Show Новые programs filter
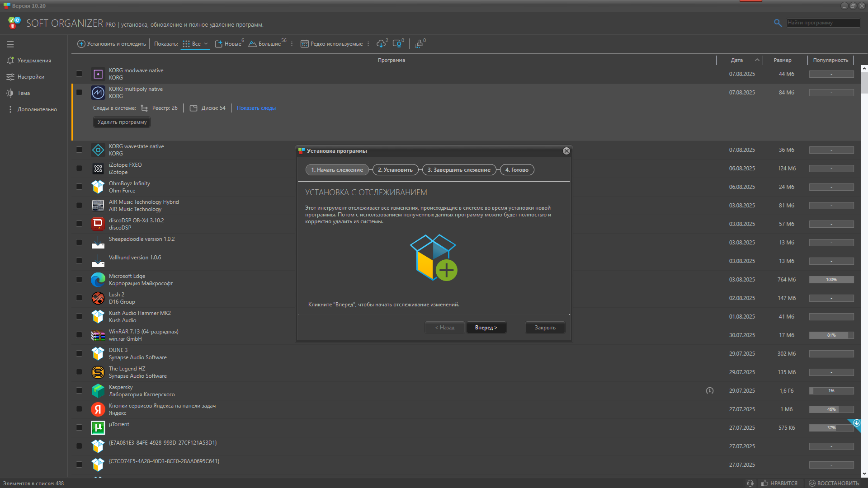868x488 pixels. tap(228, 44)
